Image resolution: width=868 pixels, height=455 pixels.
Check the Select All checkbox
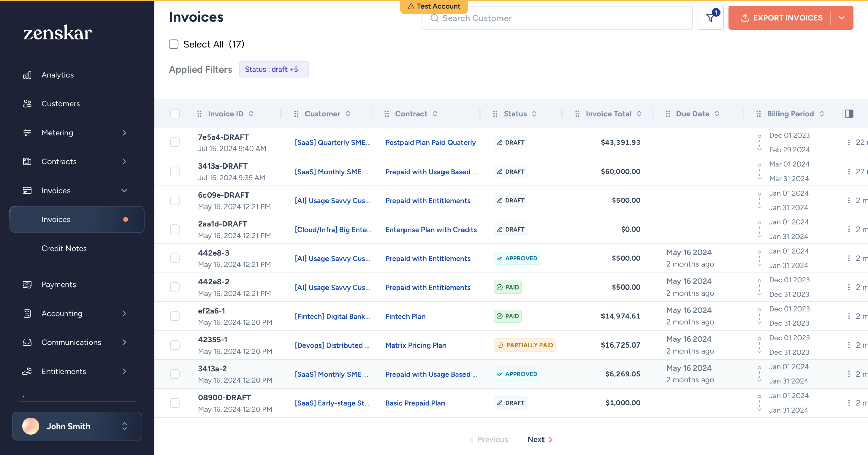(174, 44)
